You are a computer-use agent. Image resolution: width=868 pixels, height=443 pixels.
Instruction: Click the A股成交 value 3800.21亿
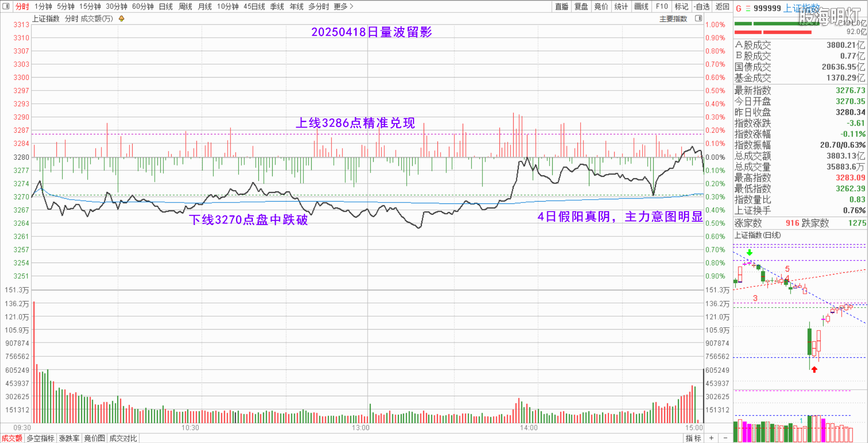pyautogui.click(x=846, y=45)
